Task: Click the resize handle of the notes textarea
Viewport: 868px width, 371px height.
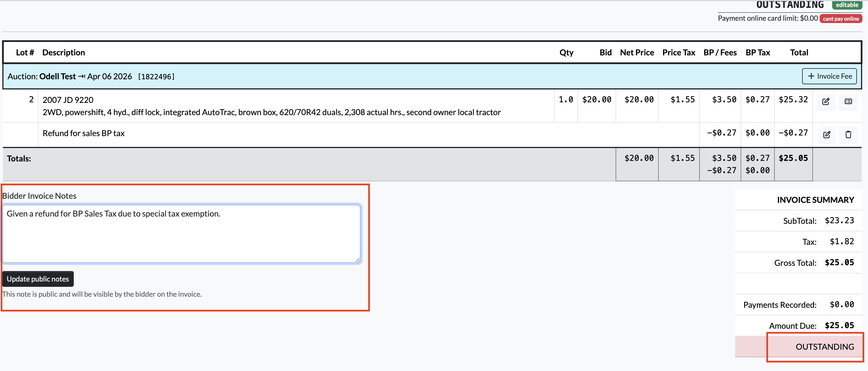Action: point(357,259)
